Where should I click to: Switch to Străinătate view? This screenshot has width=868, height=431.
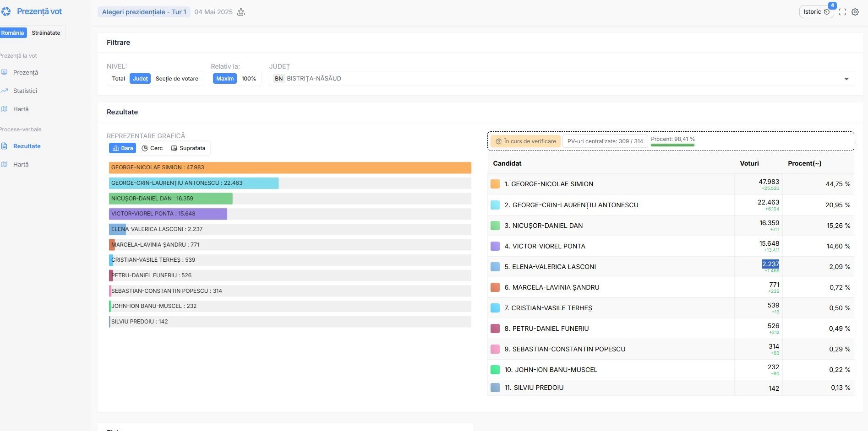click(x=46, y=33)
